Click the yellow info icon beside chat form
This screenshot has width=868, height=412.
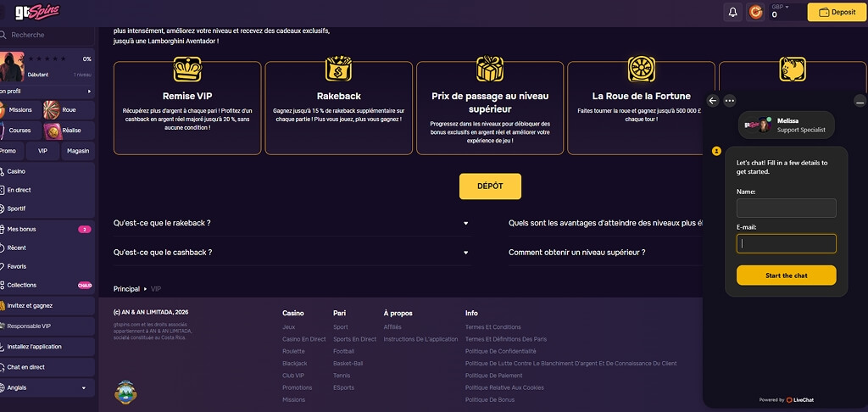[716, 151]
